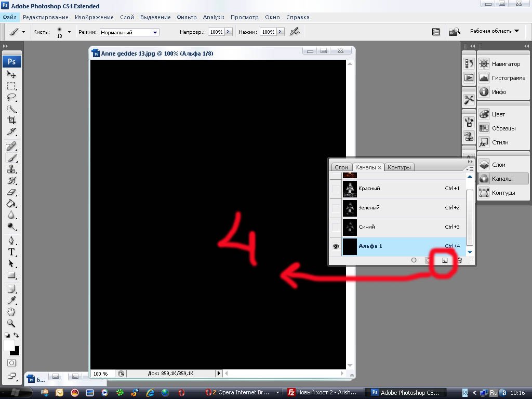Screen dimensions: 532x399
Task: Select the Healing Brush tool
Action: pos(11,146)
